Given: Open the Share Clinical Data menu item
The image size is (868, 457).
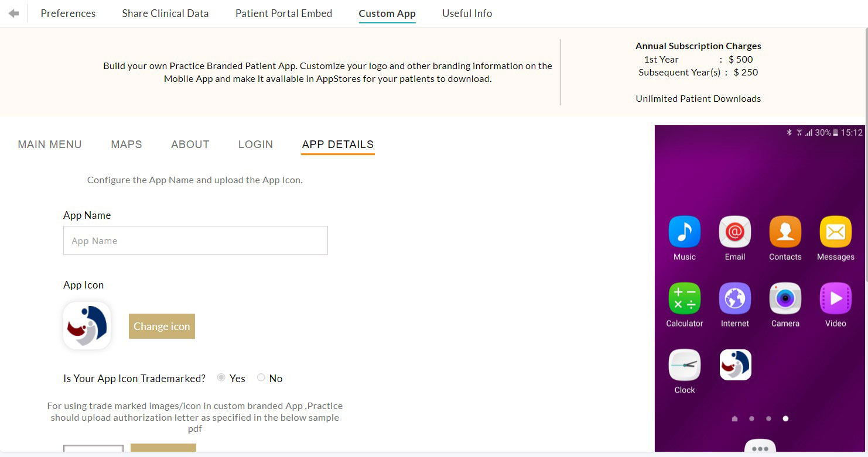Looking at the screenshot, I should coord(165,13).
